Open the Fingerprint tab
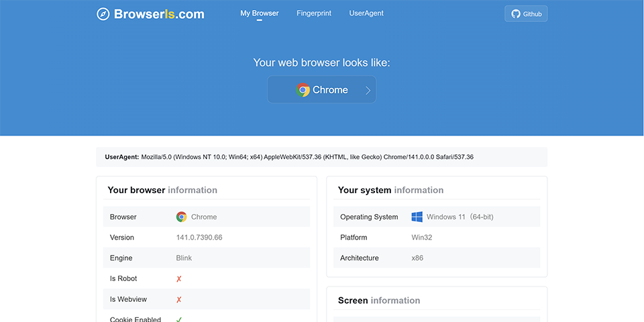 pyautogui.click(x=314, y=13)
